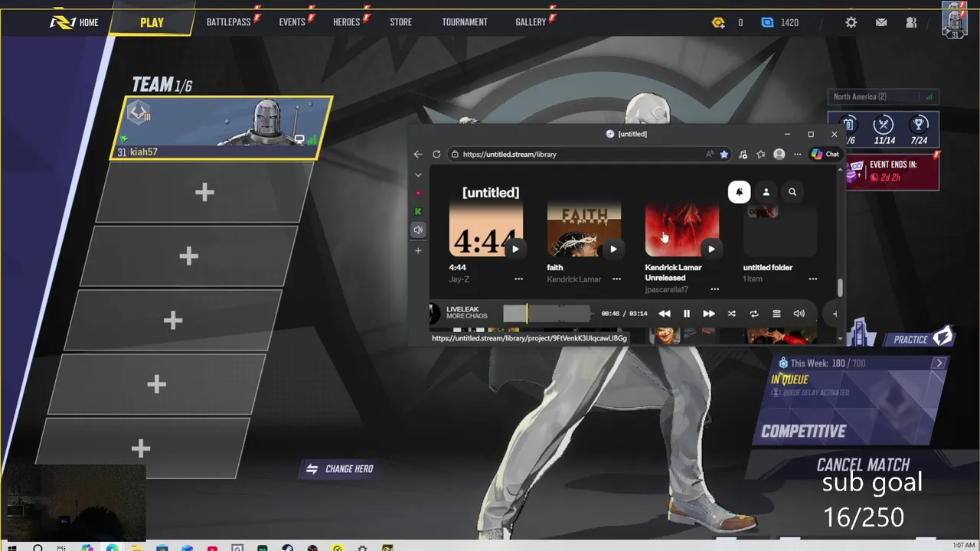The image size is (980, 551).
Task: Open File Explorer from the taskbar
Action: (x=136, y=547)
